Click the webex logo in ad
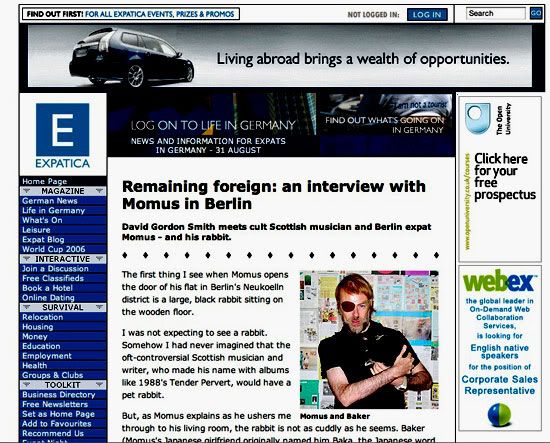The height and width of the screenshot is (443, 550). (x=499, y=281)
